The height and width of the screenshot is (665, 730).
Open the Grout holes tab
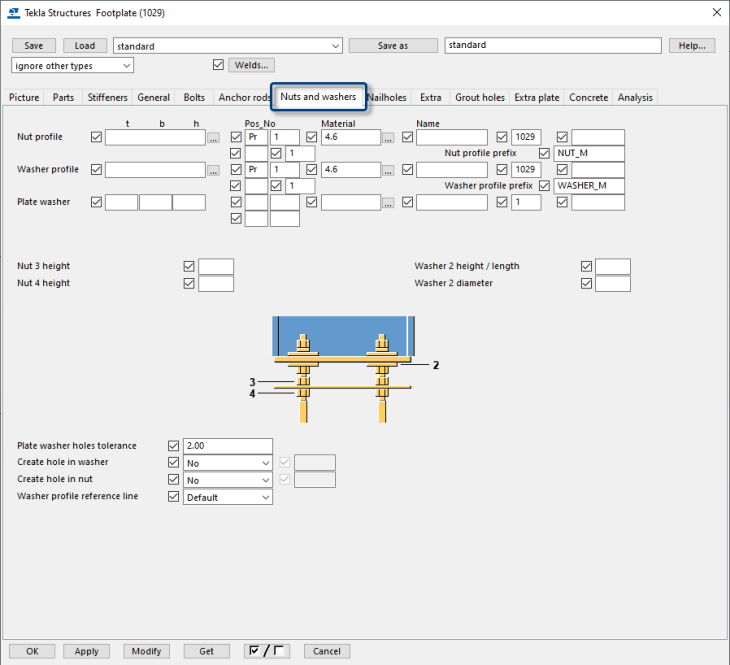pyautogui.click(x=480, y=97)
